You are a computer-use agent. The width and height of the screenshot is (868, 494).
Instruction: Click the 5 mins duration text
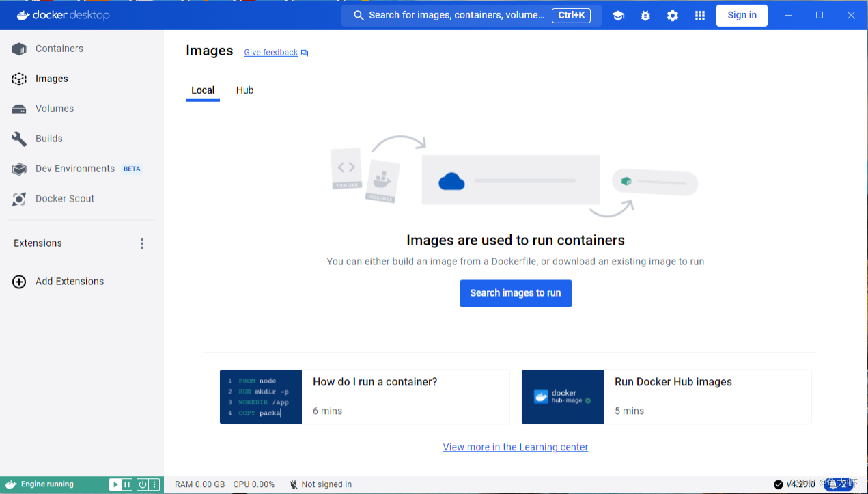(630, 411)
